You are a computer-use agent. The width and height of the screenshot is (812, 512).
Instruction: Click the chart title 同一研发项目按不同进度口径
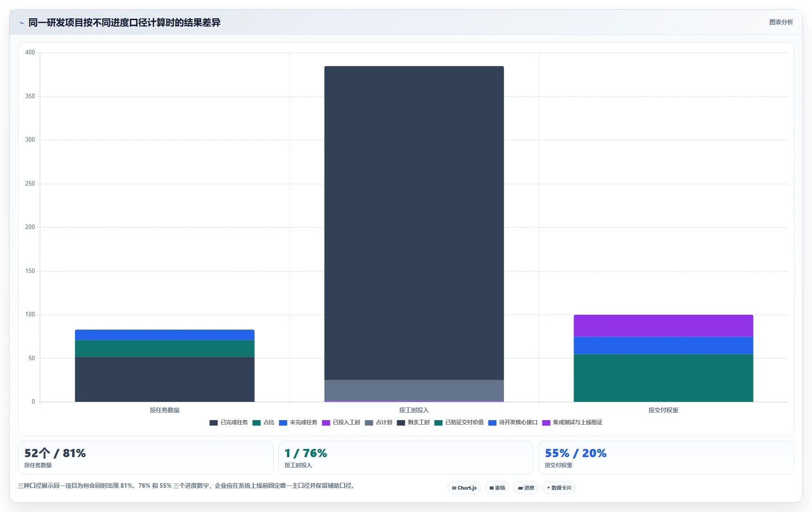(x=124, y=22)
